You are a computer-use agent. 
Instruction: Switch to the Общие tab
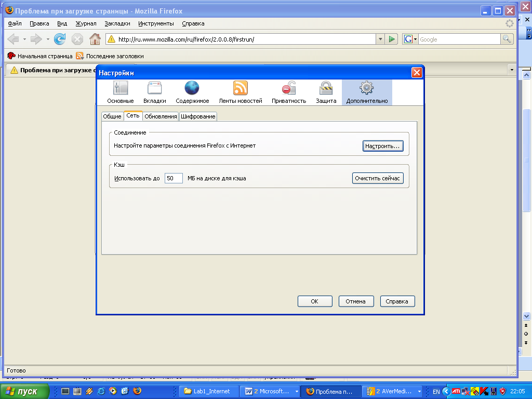tap(112, 116)
